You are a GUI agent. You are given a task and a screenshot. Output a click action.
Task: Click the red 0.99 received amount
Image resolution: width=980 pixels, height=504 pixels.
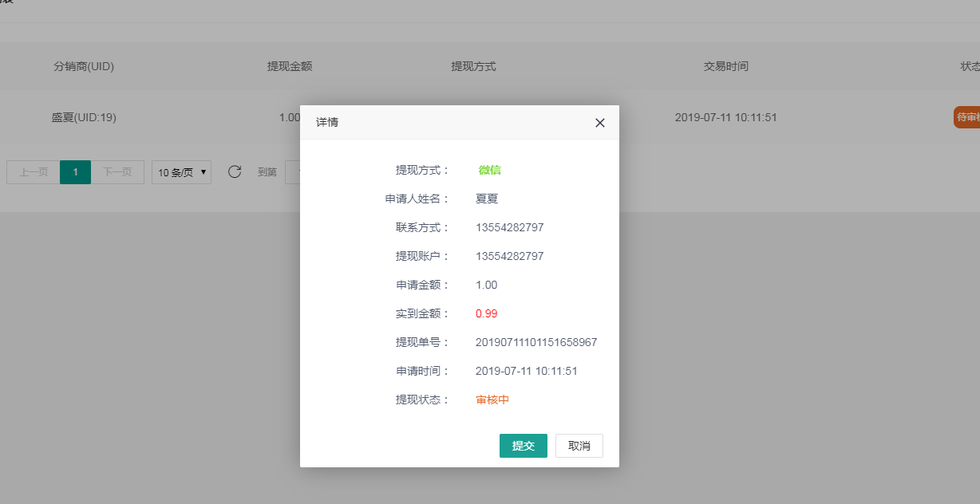486,313
